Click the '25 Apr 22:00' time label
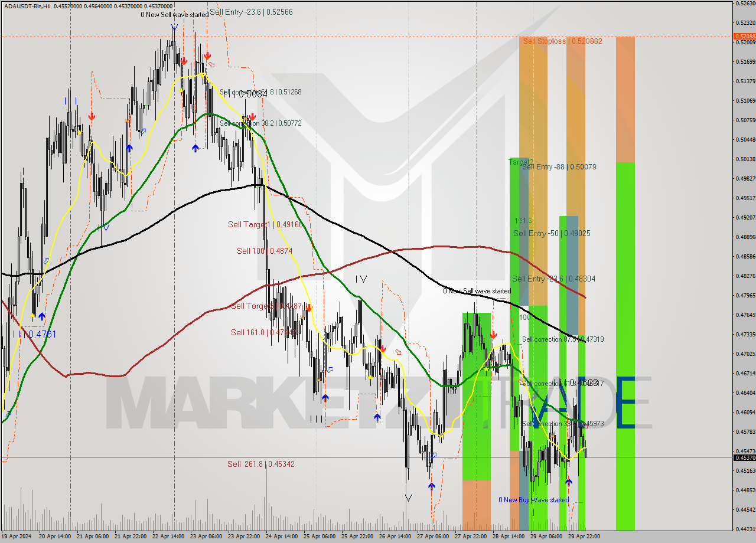Viewport: 756px width, 543px height. [357, 537]
